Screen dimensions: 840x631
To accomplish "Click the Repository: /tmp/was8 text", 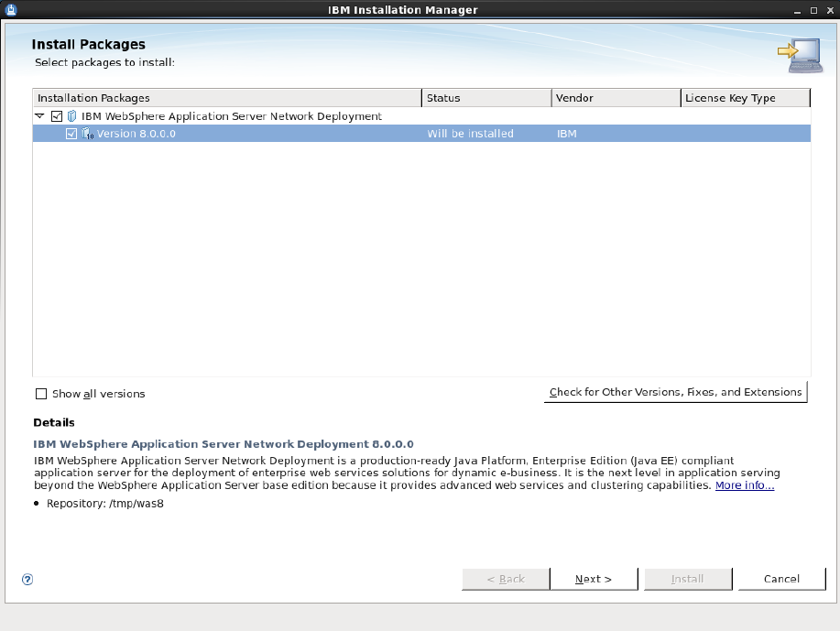I will point(105,504).
